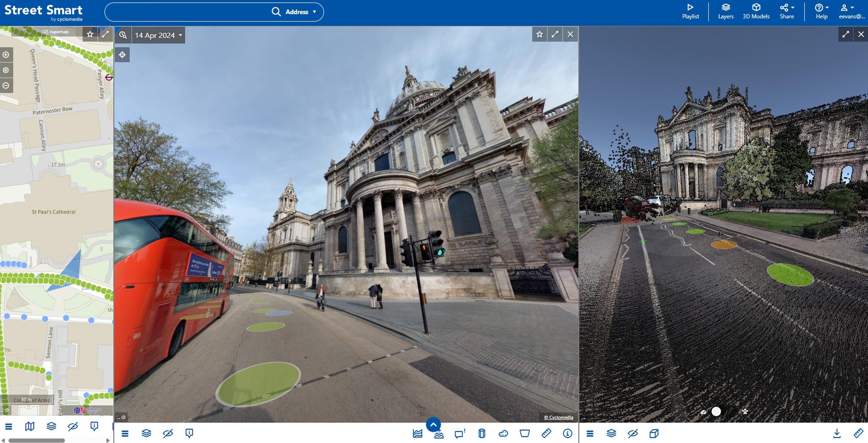Open the report issue comment icon
This screenshot has width=868, height=443.
(460, 433)
